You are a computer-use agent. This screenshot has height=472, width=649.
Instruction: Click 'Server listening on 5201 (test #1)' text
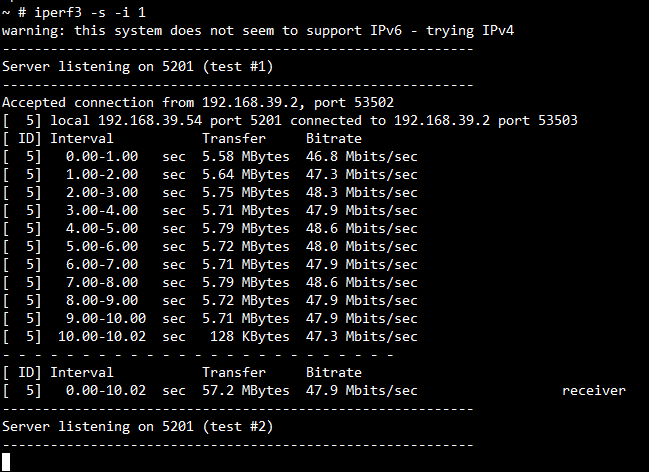137,67
